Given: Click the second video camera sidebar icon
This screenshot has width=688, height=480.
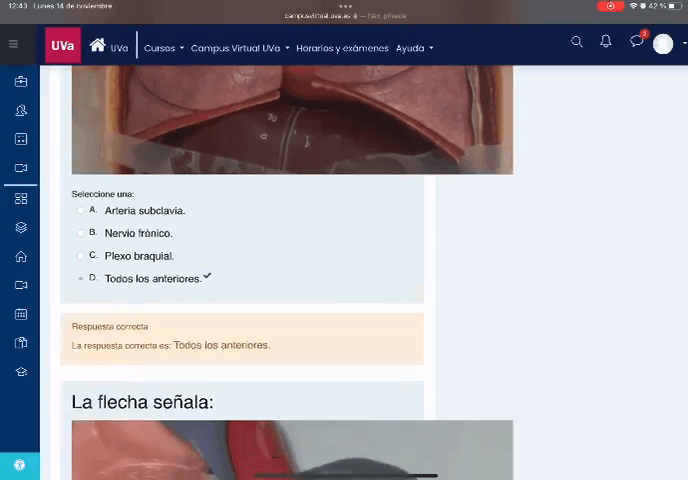Looking at the screenshot, I should click(21, 285).
